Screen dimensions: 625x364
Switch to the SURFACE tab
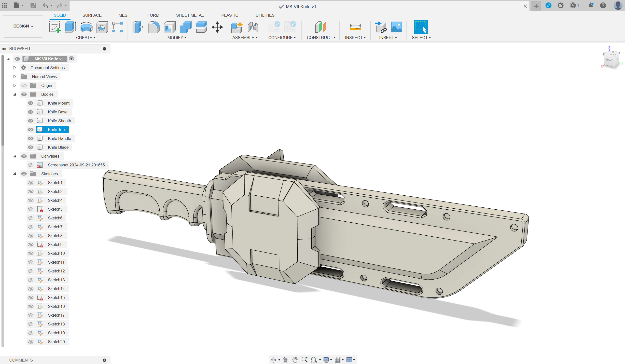pyautogui.click(x=92, y=15)
